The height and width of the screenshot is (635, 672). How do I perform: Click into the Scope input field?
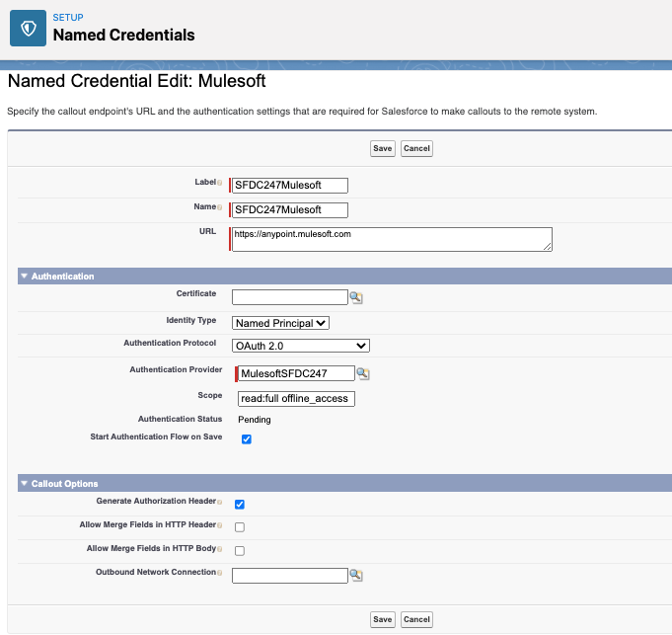296,398
